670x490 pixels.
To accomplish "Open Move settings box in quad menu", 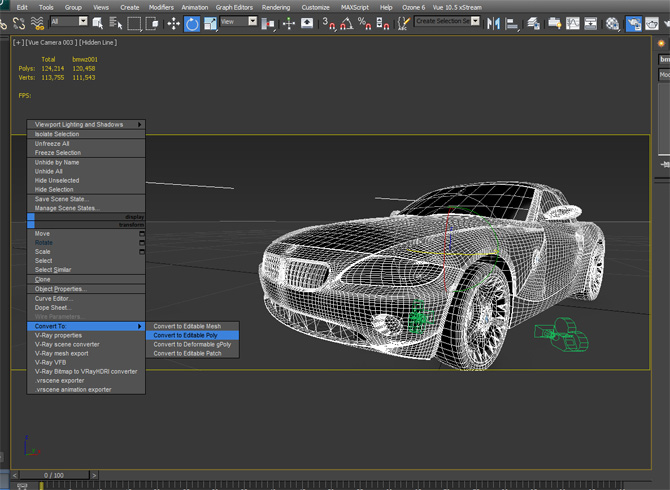I will [142, 234].
